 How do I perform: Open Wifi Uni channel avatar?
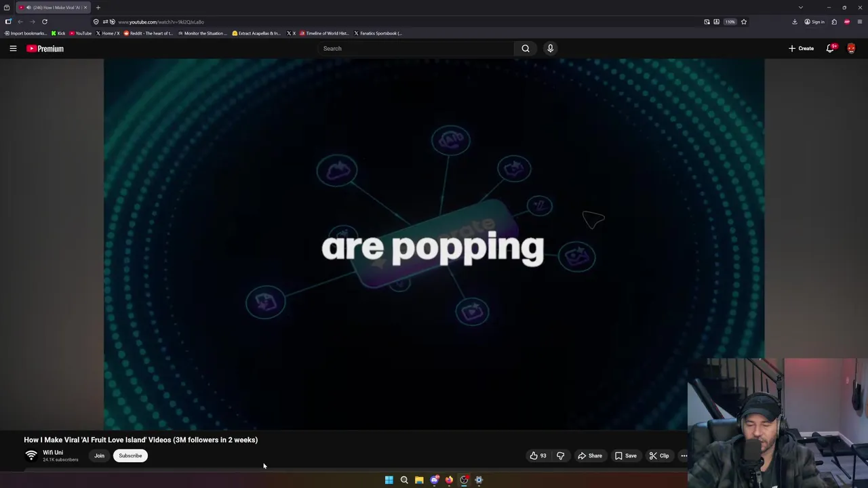[31, 455]
